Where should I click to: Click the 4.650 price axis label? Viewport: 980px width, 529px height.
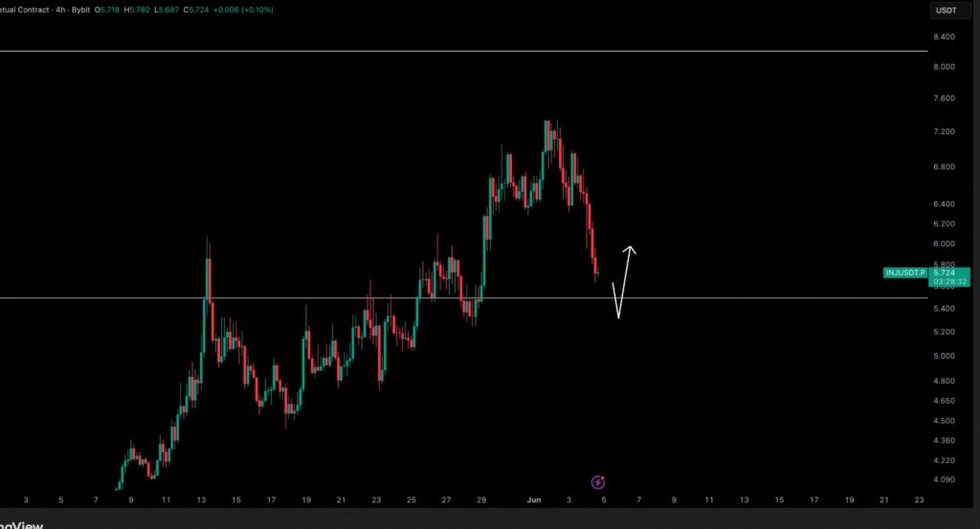click(944, 401)
